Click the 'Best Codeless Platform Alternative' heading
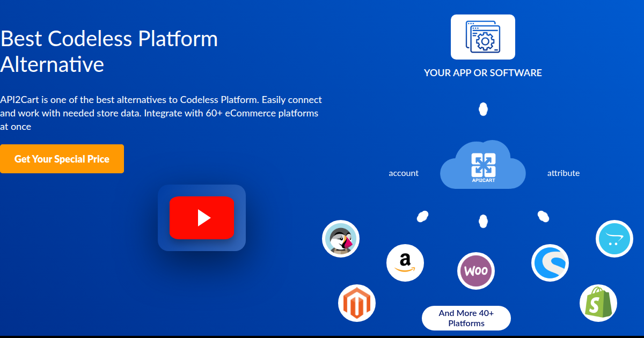Viewport: 644px width, 338px height. (109, 52)
